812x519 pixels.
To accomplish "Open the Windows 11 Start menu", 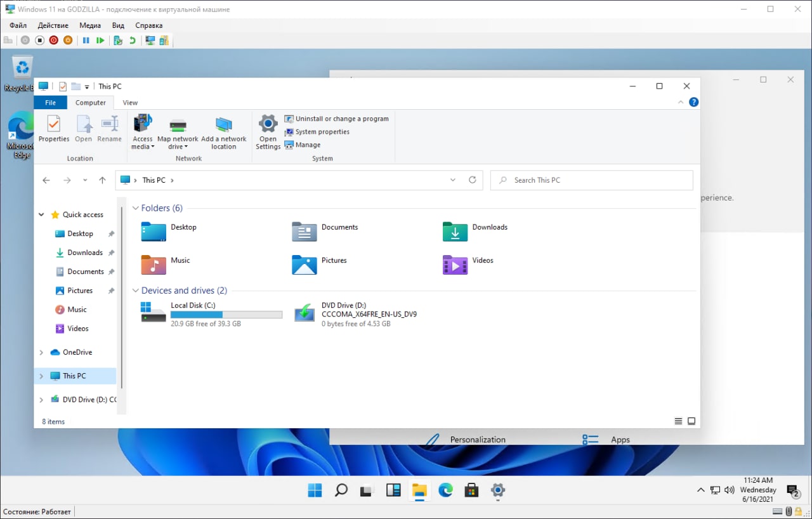I will [x=315, y=490].
